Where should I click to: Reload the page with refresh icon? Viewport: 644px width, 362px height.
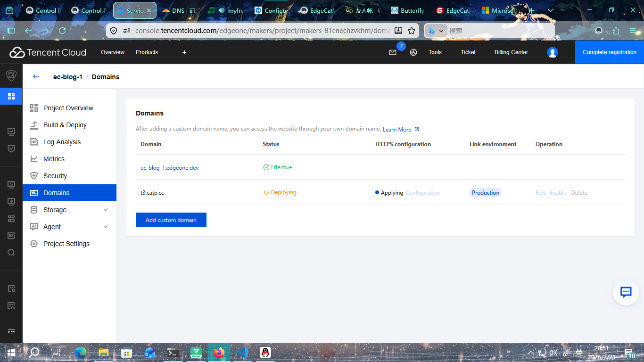click(62, 31)
